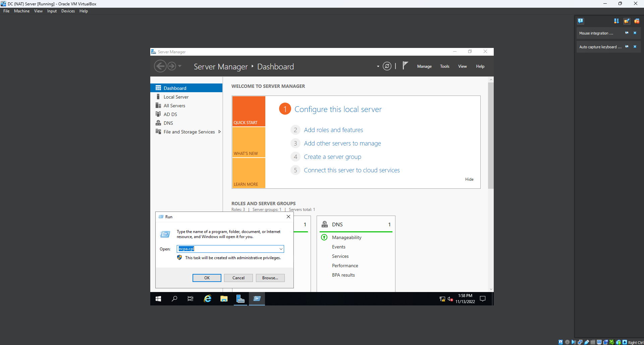Expand the File and Storage Services arrow
Screen dimensions: 644x345
(219, 131)
